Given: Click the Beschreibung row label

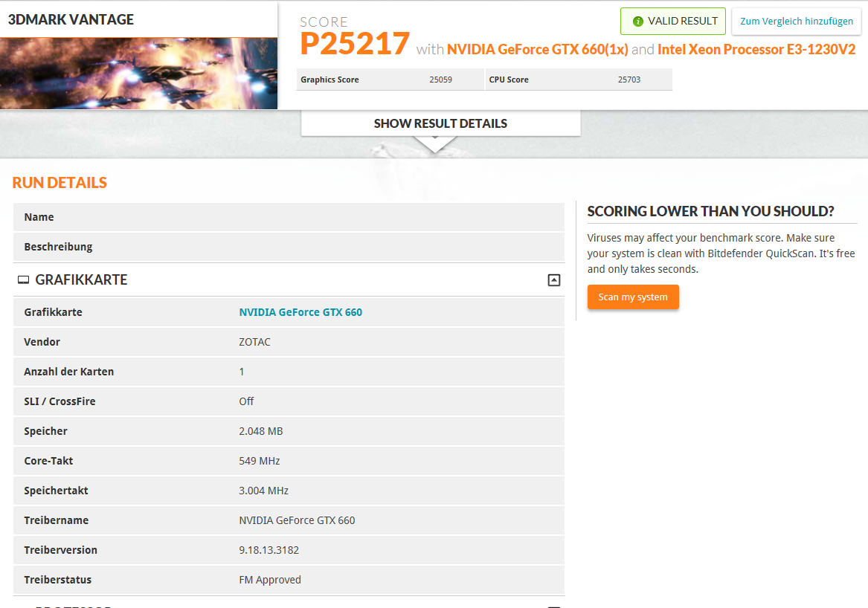Looking at the screenshot, I should click(x=58, y=247).
